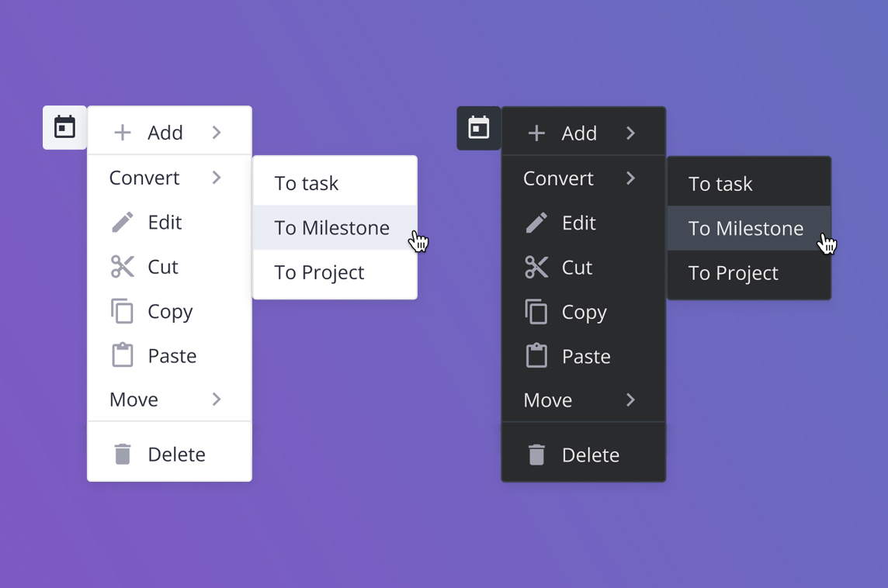Select To Project in the dark submenu
Image resolution: width=888 pixels, height=588 pixels.
[734, 273]
